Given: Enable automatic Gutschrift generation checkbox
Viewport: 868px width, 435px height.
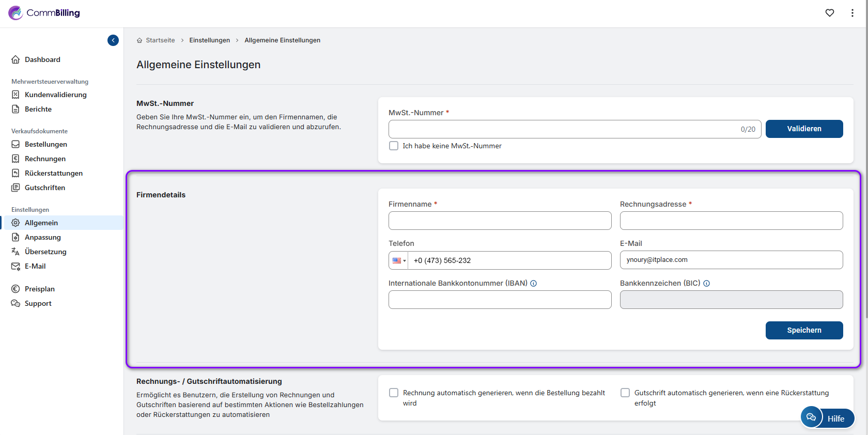Looking at the screenshot, I should tap(625, 393).
